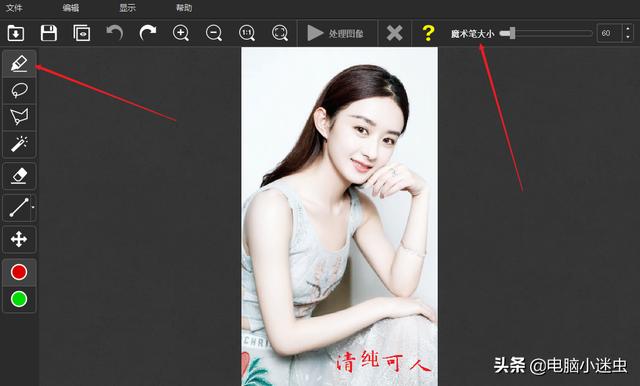Click the 处理图像 play button
The image size is (640, 386).
(x=336, y=33)
